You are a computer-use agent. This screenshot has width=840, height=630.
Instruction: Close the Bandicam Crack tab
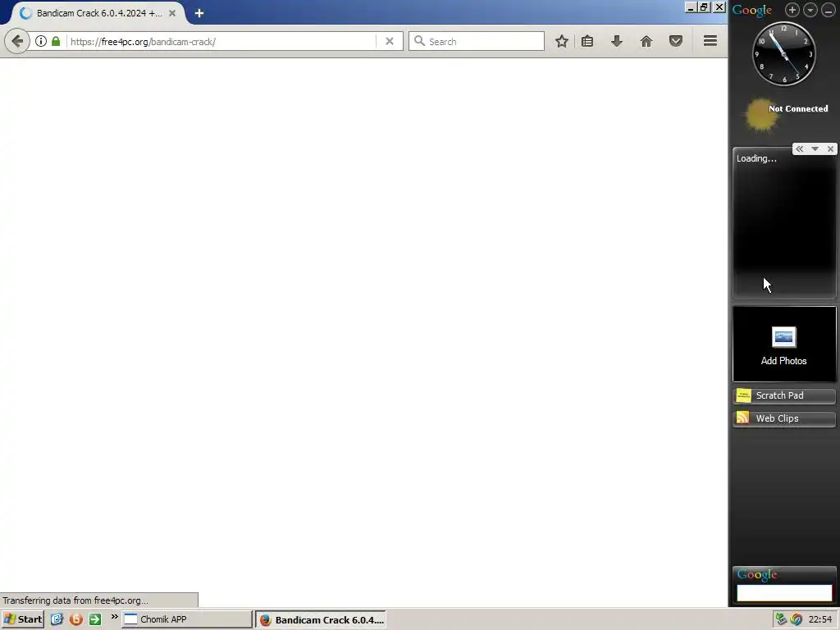click(172, 13)
